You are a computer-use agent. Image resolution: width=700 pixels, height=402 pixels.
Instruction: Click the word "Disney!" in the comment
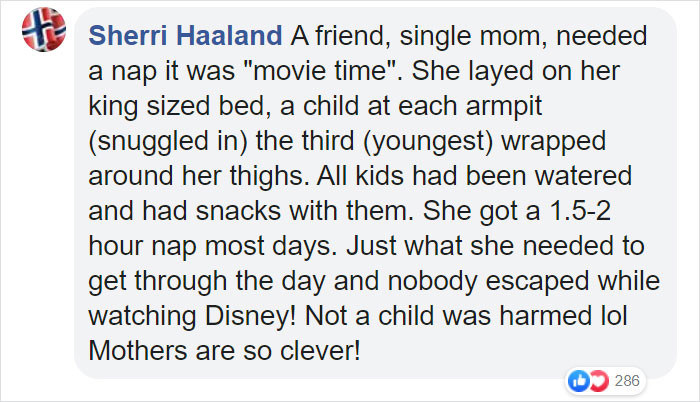pyautogui.click(x=250, y=316)
